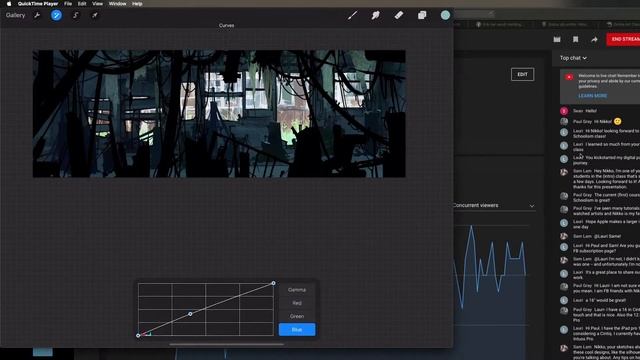Click the analytics bars icon near End Stream

[557, 39]
